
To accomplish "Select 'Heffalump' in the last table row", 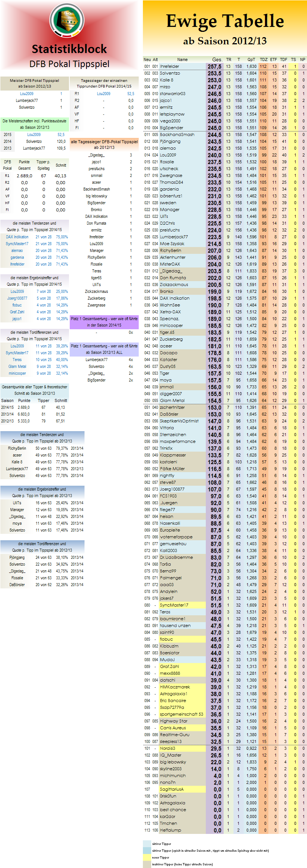I will pyautogui.click(x=170, y=830).
